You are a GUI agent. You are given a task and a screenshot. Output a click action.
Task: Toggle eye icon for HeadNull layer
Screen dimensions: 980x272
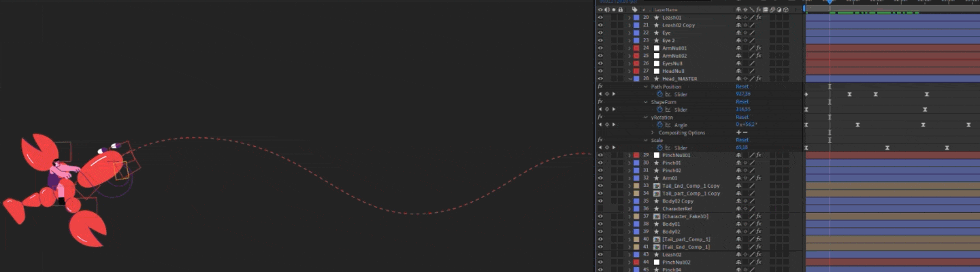click(600, 71)
